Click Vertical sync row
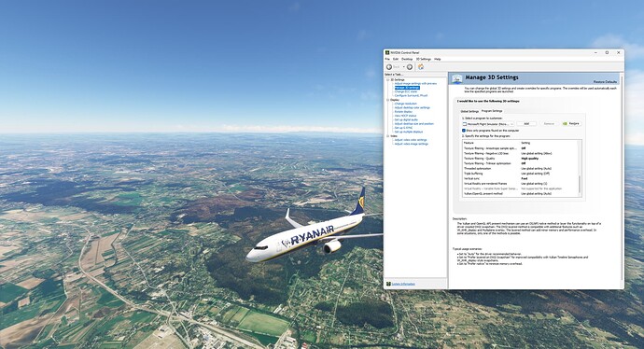This screenshot has height=349, width=644. click(x=521, y=178)
